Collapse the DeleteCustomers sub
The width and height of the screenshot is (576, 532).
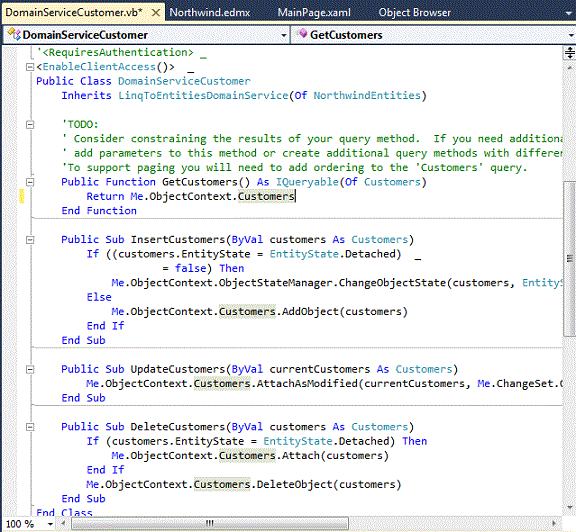click(x=30, y=427)
